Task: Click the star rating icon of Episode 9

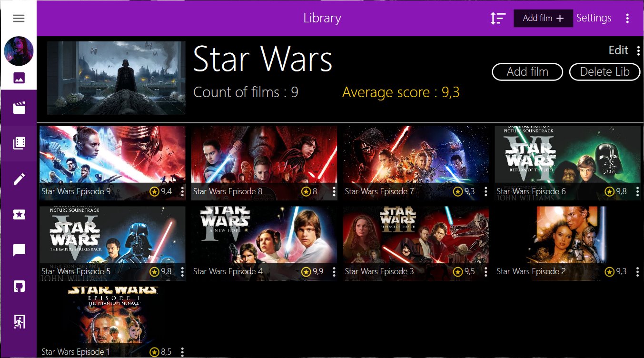Action: click(x=154, y=191)
